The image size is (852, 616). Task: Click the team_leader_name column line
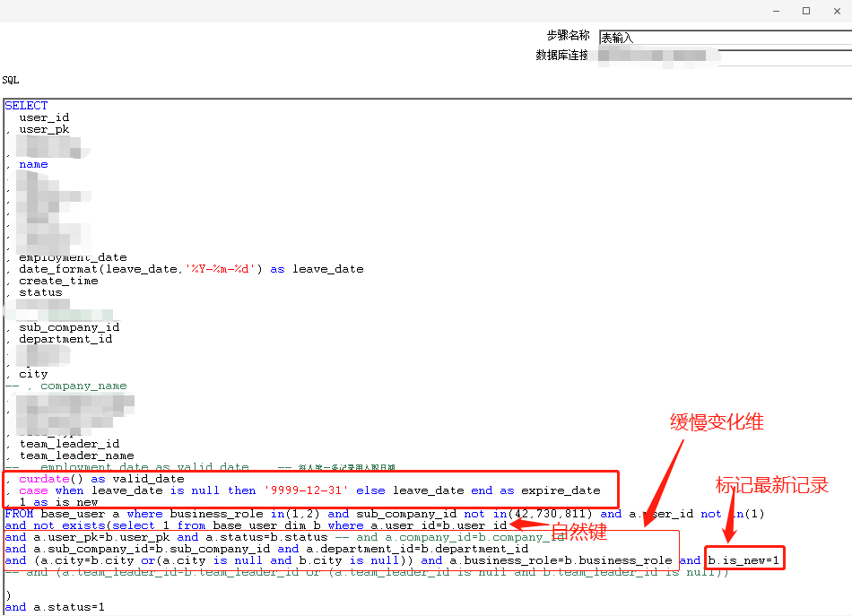(x=76, y=455)
